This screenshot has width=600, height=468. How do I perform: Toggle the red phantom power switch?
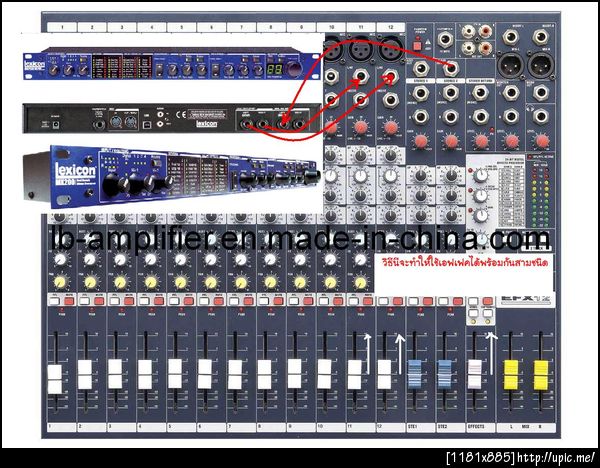pyautogui.click(x=417, y=46)
